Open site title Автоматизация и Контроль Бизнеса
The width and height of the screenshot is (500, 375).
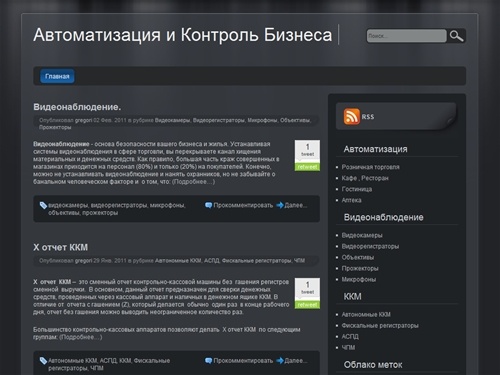[183, 35]
